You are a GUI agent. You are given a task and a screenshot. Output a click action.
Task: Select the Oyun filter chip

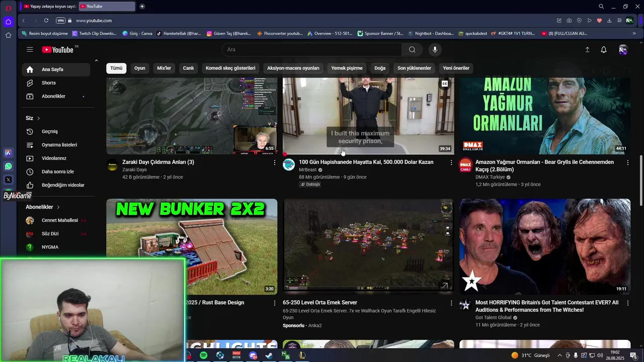[139, 68]
